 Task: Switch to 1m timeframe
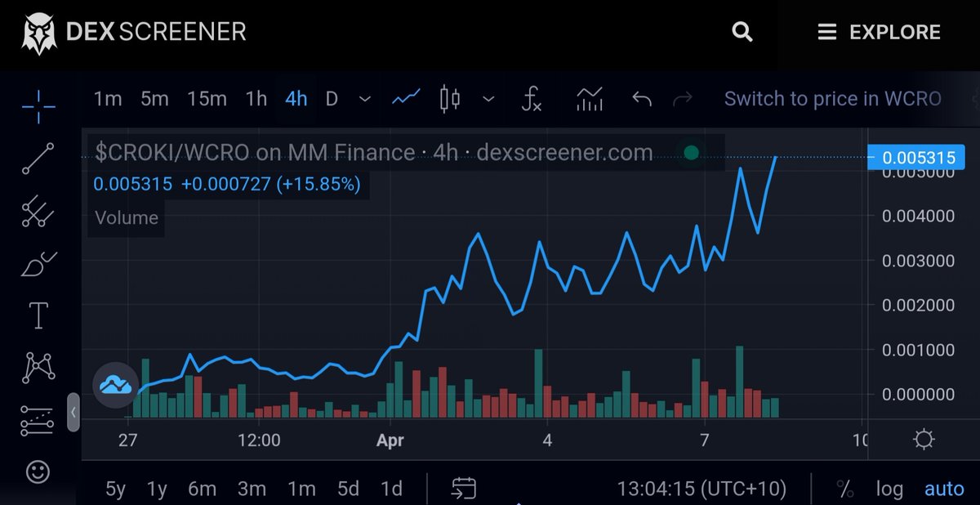(x=108, y=99)
